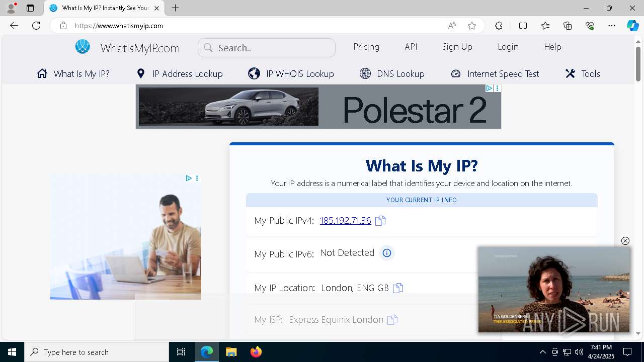View site information lock icon
Image resolution: width=644 pixels, height=362 pixels.
[x=63, y=26]
